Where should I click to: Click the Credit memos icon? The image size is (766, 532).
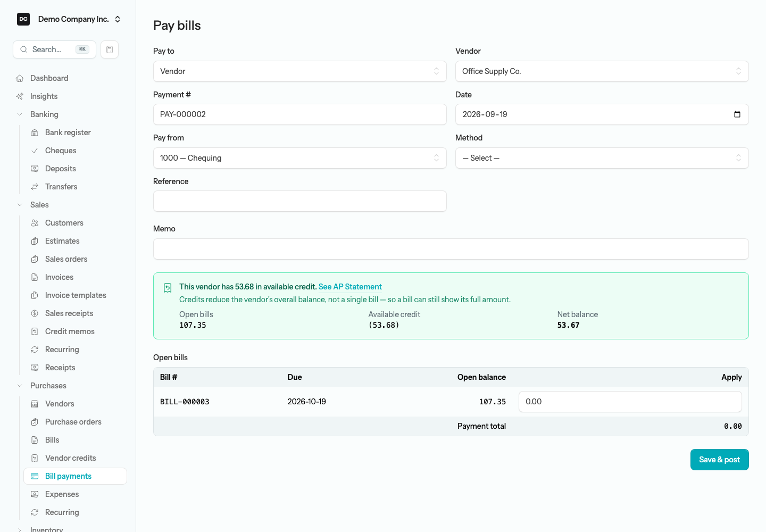(x=35, y=331)
